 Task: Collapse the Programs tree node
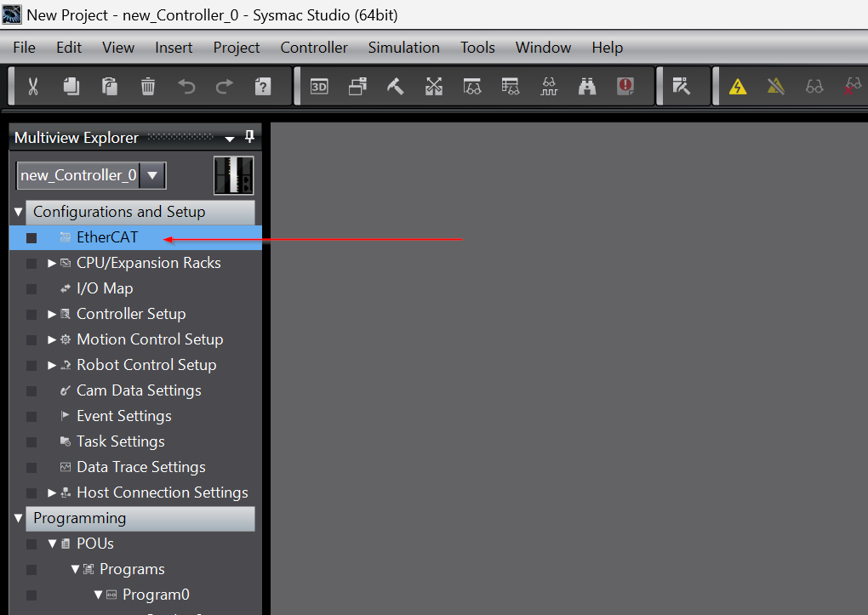coord(75,569)
